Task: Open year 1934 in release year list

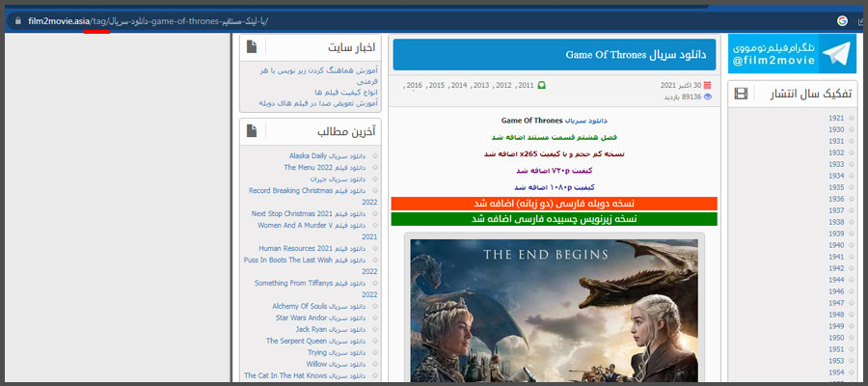Action: (x=836, y=176)
